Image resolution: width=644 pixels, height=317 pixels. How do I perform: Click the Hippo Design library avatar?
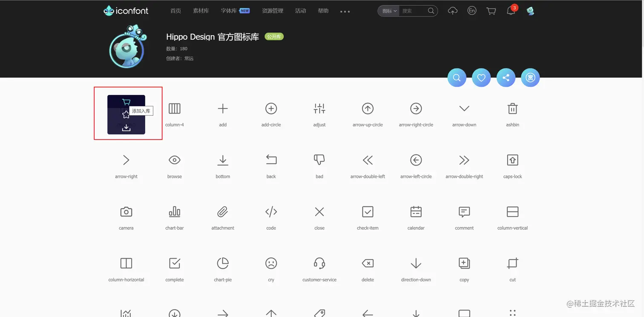point(127,47)
